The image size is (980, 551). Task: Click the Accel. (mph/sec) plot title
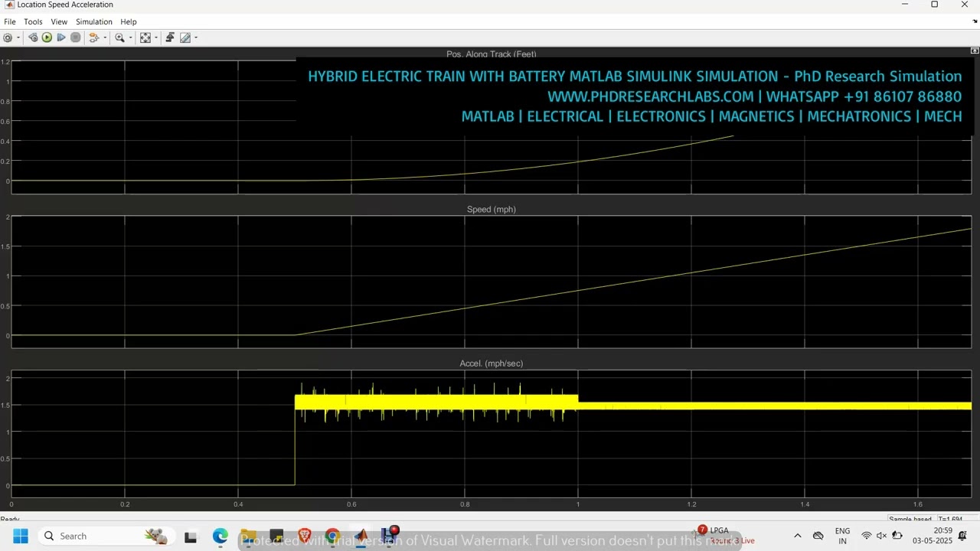click(x=492, y=364)
